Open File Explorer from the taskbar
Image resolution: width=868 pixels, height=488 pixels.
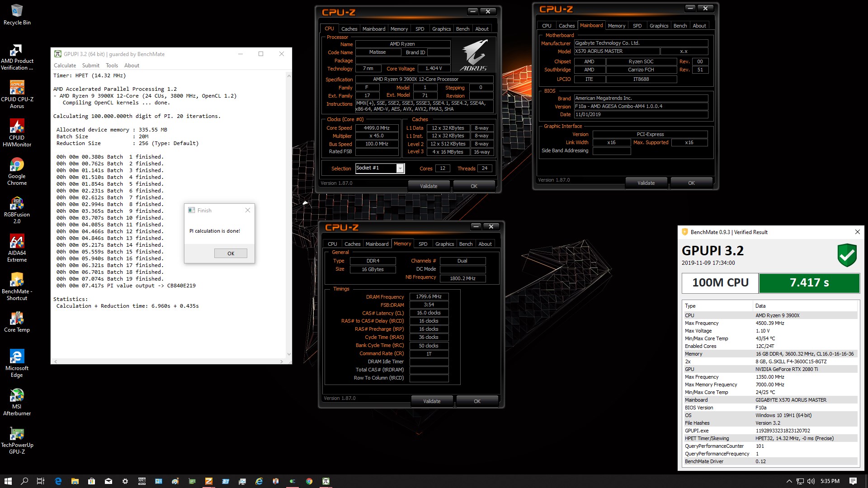75,481
